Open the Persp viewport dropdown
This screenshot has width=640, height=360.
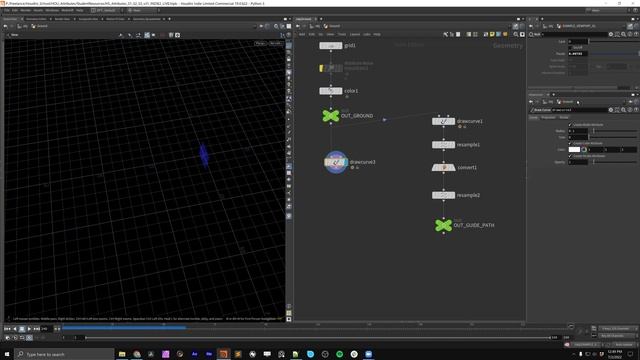pyautogui.click(x=260, y=43)
